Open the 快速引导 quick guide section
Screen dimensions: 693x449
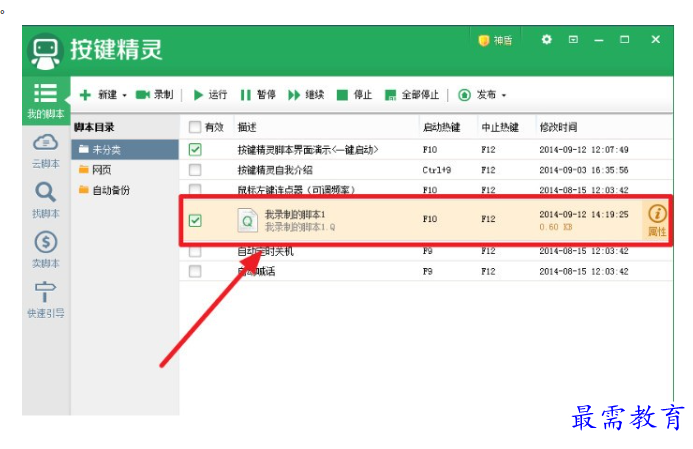point(46,300)
